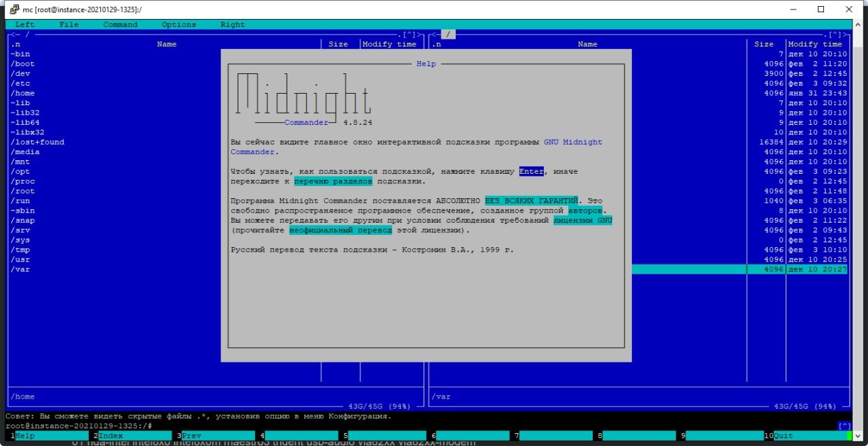Click left panel '.[^]>' toggle indicator

click(409, 34)
